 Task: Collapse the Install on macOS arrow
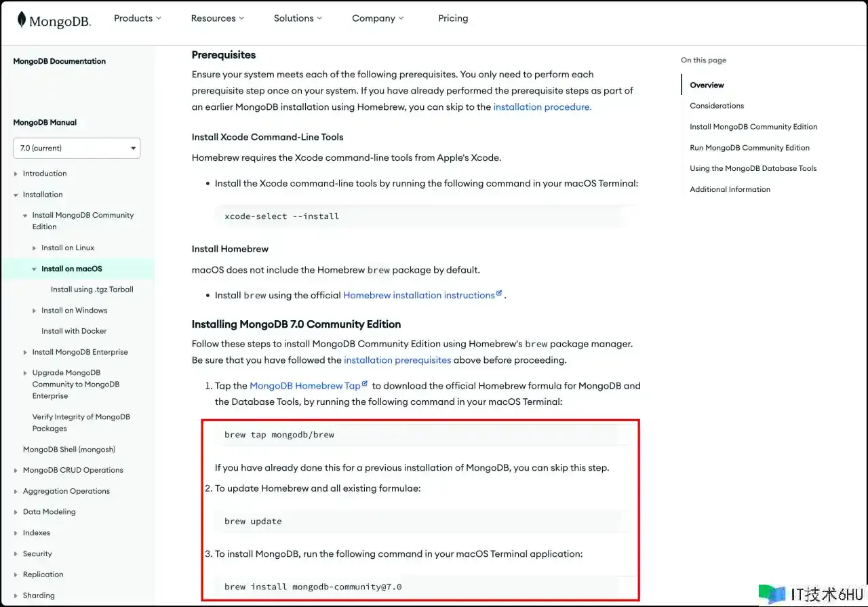(x=35, y=269)
